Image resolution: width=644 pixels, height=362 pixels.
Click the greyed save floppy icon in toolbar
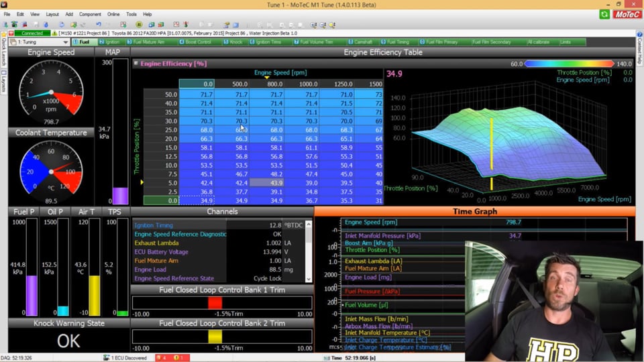[x=36, y=25]
